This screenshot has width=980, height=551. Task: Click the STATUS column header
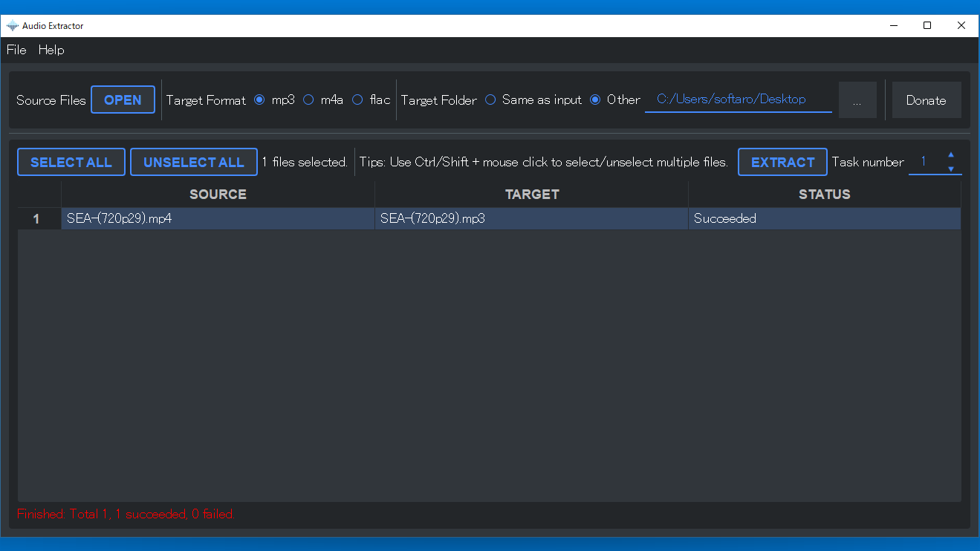825,195
